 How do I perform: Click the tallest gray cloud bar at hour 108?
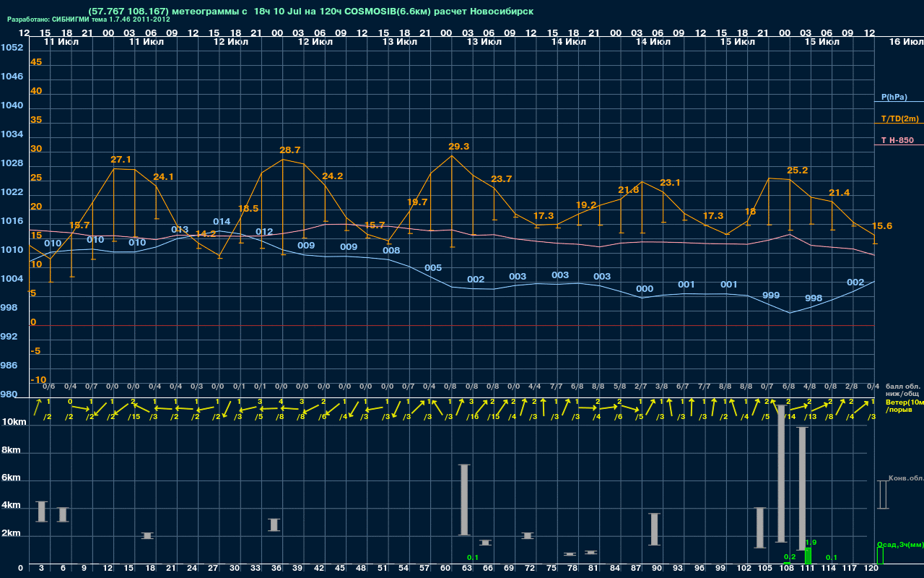coord(781,474)
